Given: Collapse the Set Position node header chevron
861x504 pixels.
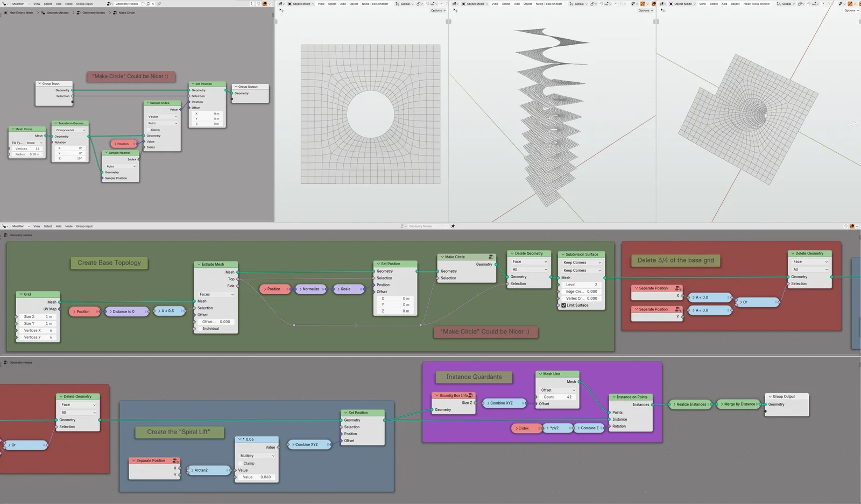Looking at the screenshot, I should (x=378, y=264).
